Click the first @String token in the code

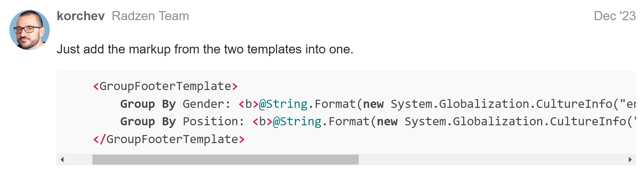click(283, 104)
